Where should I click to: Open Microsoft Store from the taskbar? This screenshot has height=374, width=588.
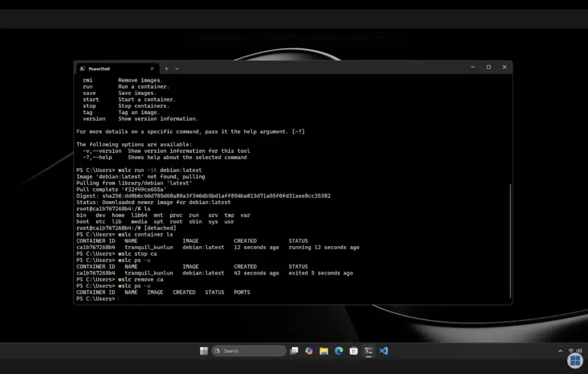coord(353,350)
